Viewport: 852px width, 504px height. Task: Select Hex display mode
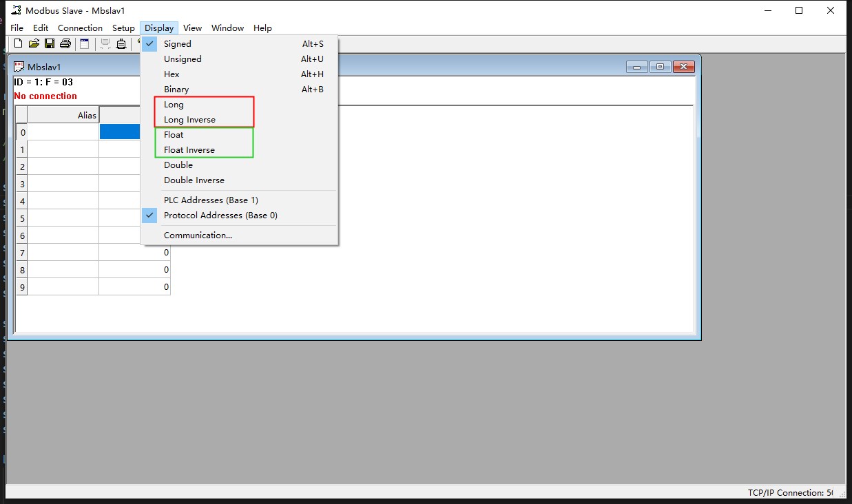click(x=171, y=74)
